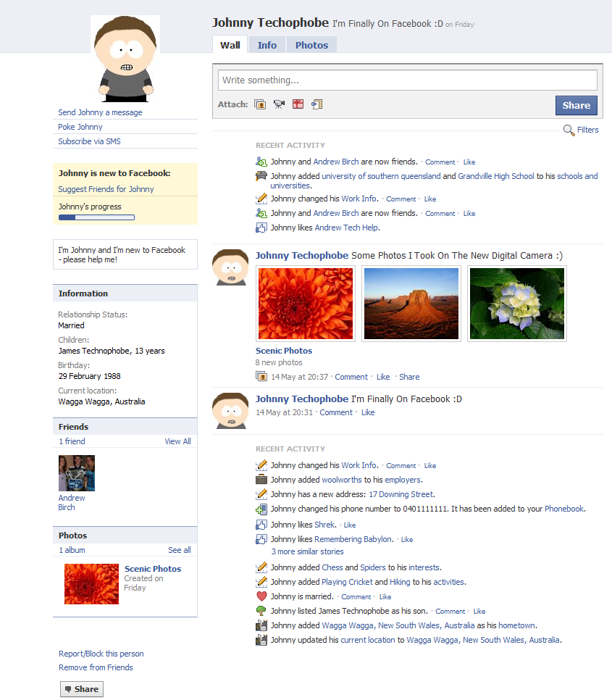Click Johnny's avatar next to Scenic Photos post
This screenshot has height=700, width=612.
(230, 267)
